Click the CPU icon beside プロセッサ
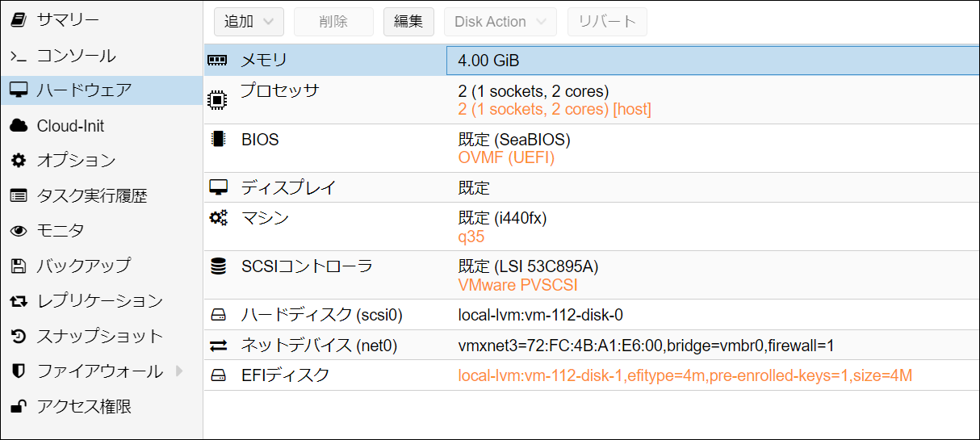The image size is (980, 440). [x=218, y=100]
